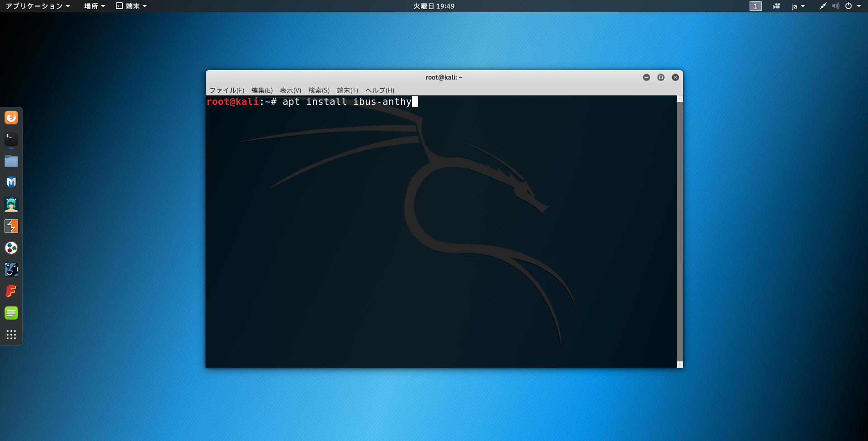Open the 表示(V) menu
The image size is (868, 441).
click(291, 90)
